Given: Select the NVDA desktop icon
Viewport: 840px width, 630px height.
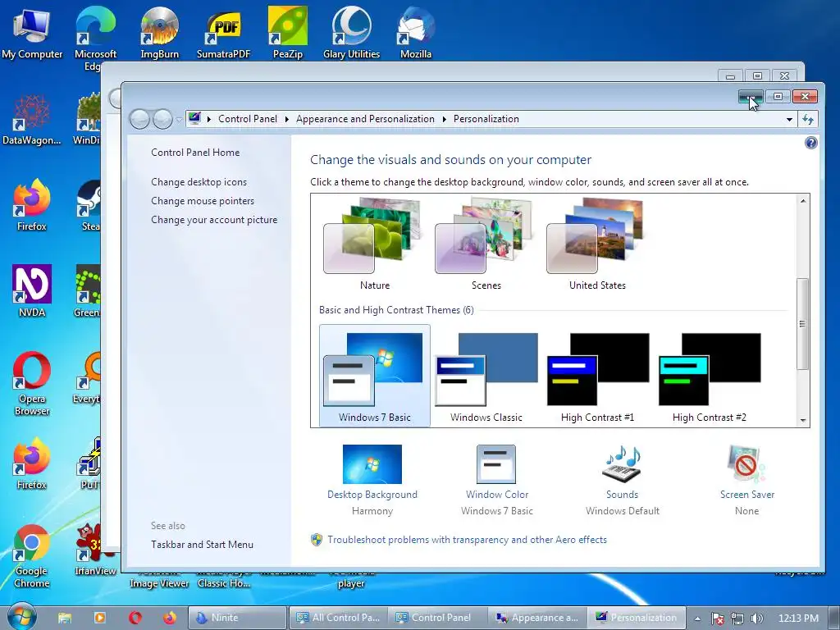Looking at the screenshot, I should [32, 291].
